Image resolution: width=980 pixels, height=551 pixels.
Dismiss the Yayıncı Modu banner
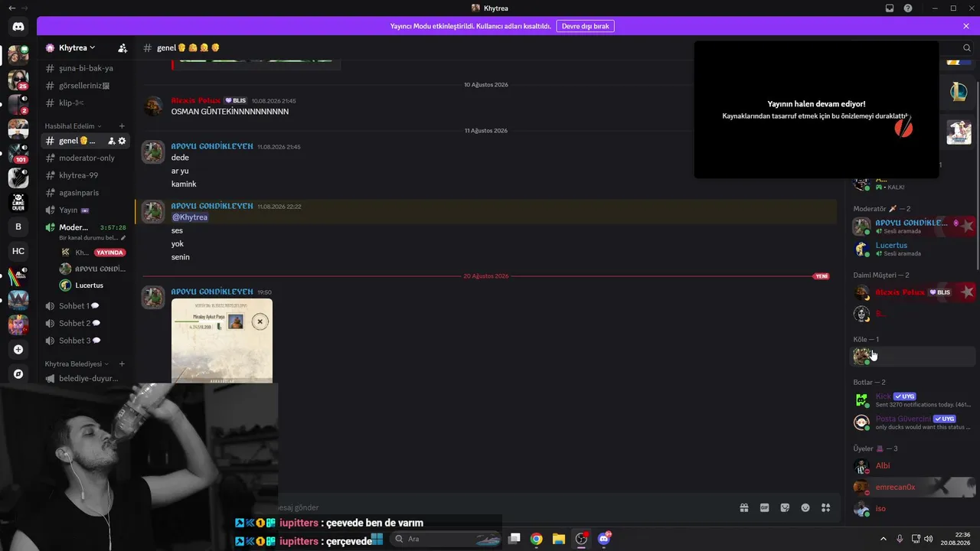click(966, 26)
